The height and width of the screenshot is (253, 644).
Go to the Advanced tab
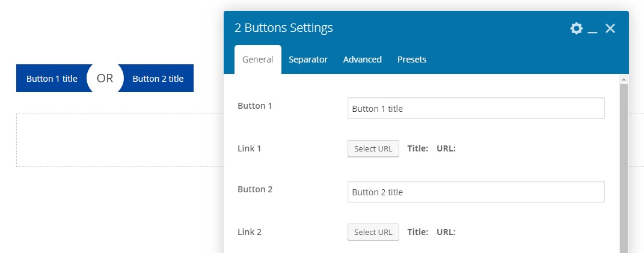pyautogui.click(x=362, y=59)
